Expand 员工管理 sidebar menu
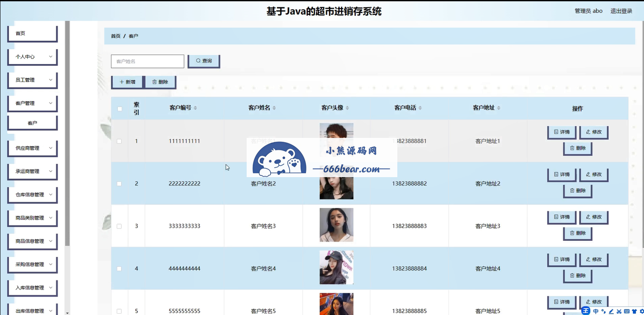Screen dimensions: 644x315 pos(32,80)
